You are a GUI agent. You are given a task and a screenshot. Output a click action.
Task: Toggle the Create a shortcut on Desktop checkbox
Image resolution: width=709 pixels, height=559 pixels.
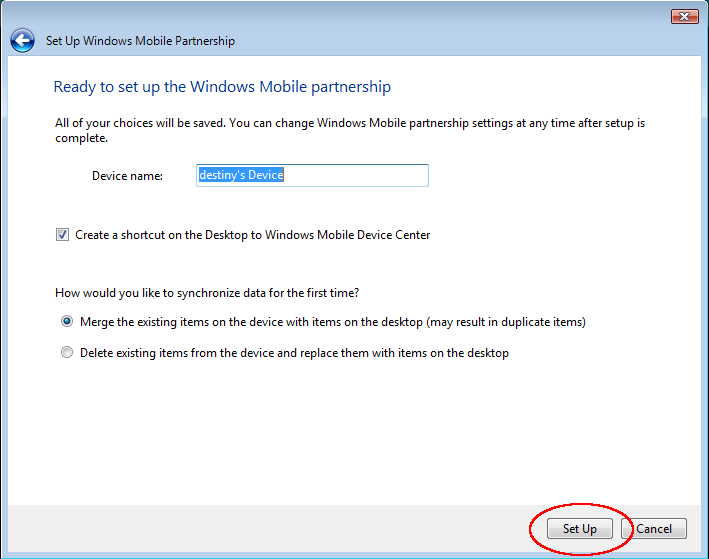click(63, 235)
